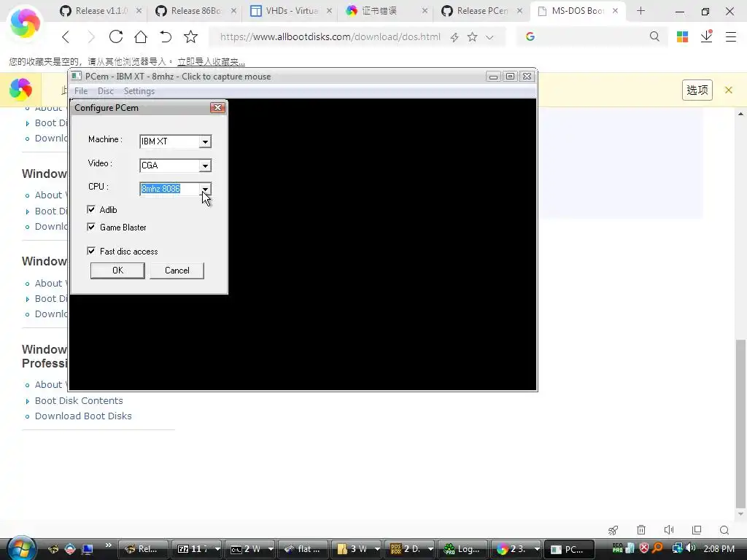747x560 pixels.
Task: Open the browser hamburger menu
Action: 731,36
